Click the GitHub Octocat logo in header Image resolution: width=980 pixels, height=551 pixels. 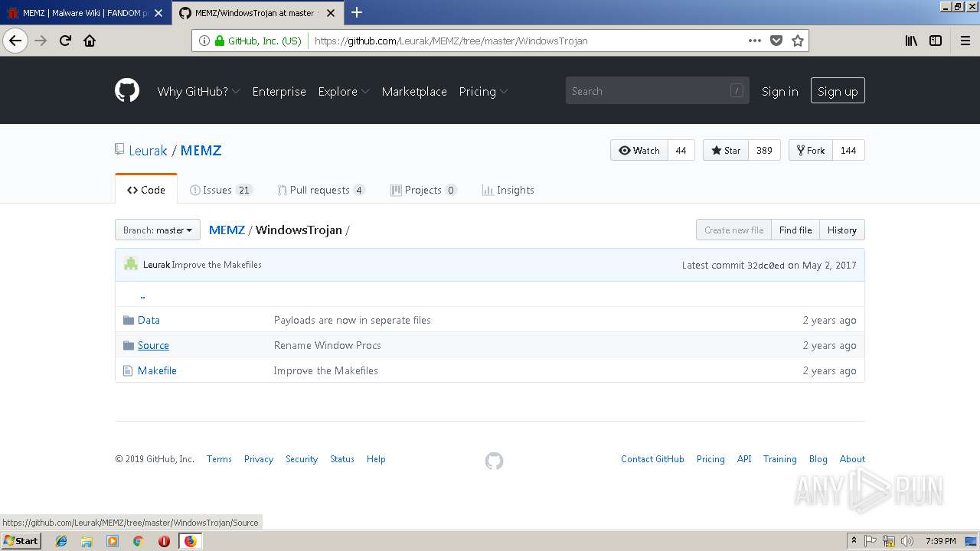pyautogui.click(x=127, y=90)
